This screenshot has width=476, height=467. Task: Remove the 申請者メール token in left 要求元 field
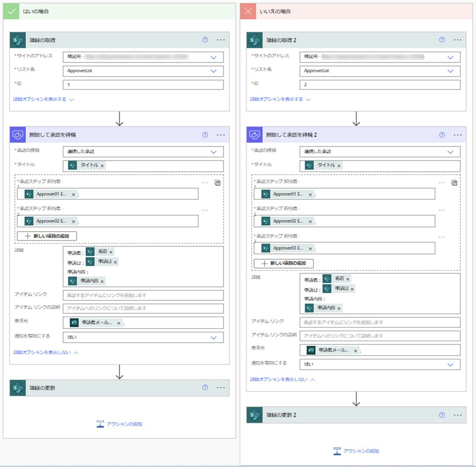click(x=118, y=323)
